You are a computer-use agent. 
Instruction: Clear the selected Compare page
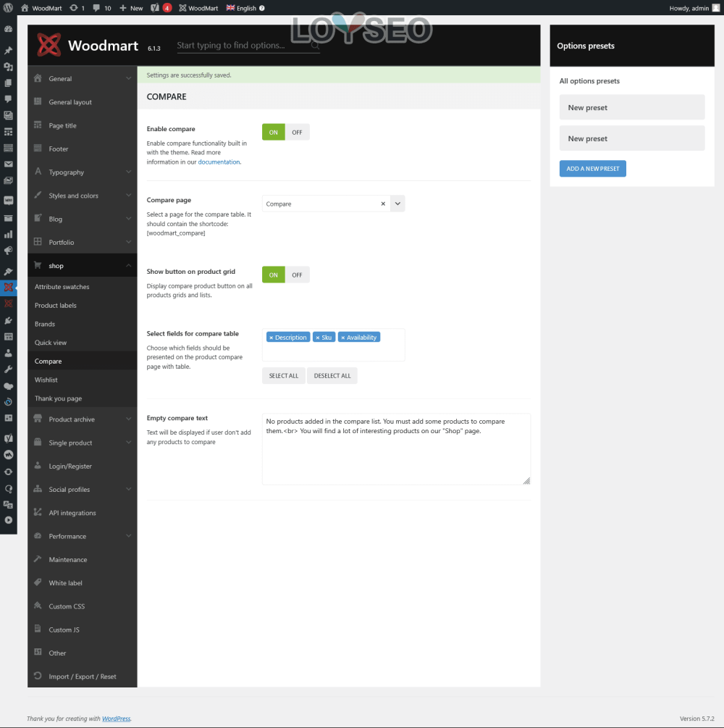coord(383,204)
